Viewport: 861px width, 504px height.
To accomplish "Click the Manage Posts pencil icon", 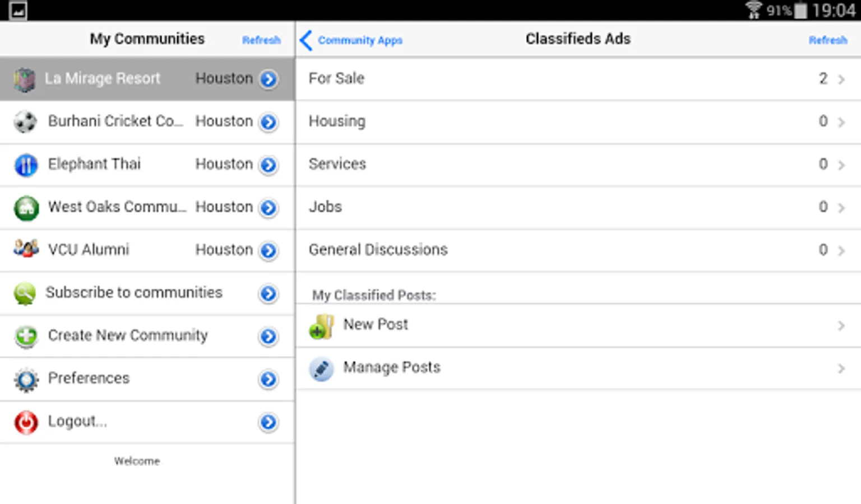I will pyautogui.click(x=321, y=369).
